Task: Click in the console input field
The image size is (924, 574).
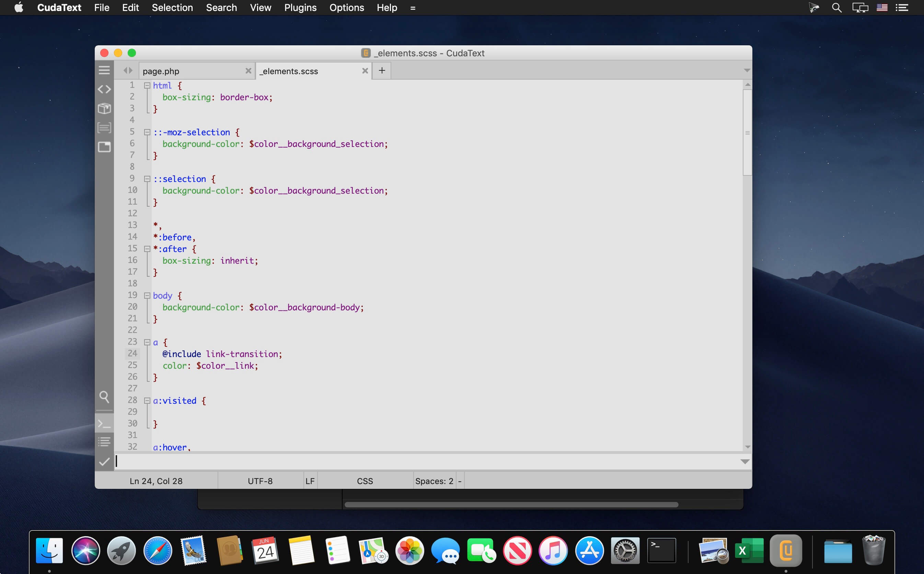Action: (x=427, y=461)
